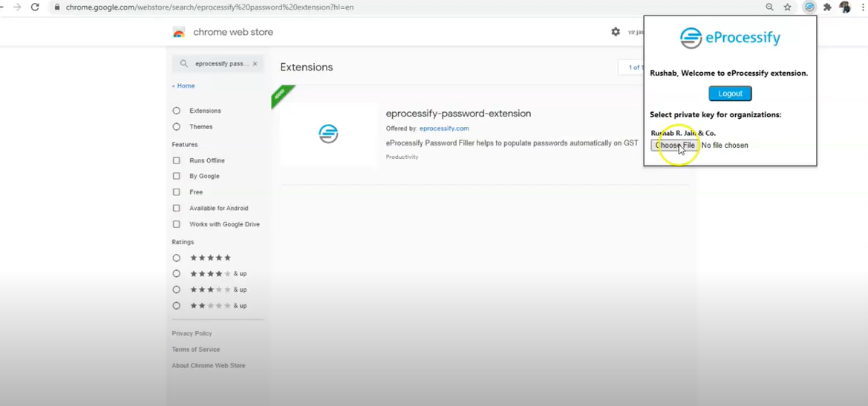Click the store search box text

click(x=222, y=64)
